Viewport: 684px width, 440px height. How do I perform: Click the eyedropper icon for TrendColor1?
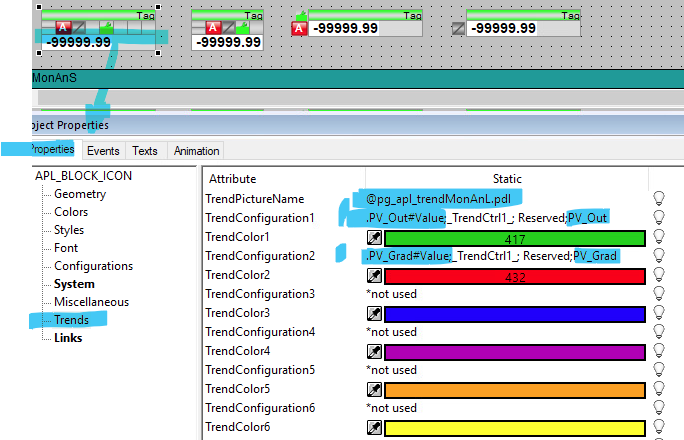pyautogui.click(x=374, y=237)
